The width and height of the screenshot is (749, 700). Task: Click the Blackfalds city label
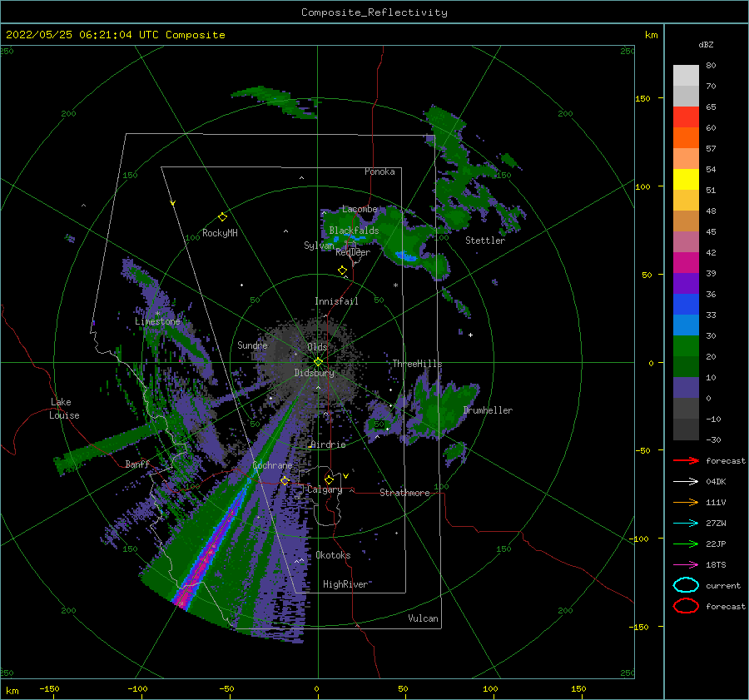point(354,231)
